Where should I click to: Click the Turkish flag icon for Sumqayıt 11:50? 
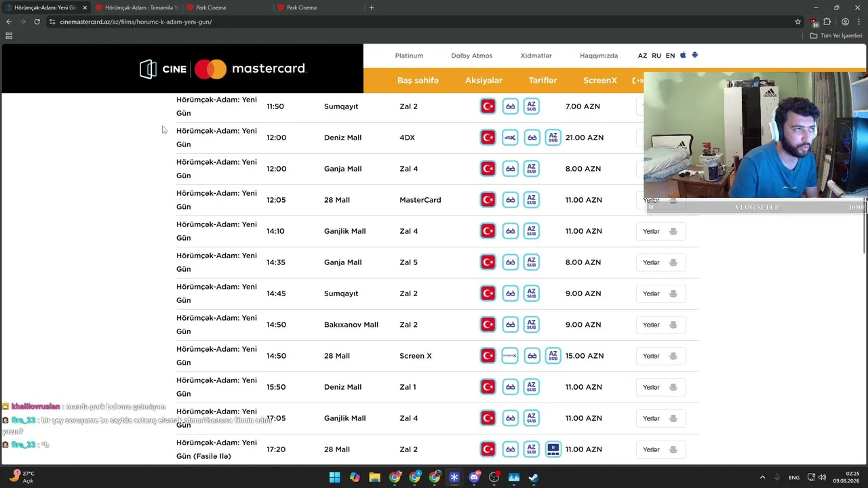[x=488, y=106]
